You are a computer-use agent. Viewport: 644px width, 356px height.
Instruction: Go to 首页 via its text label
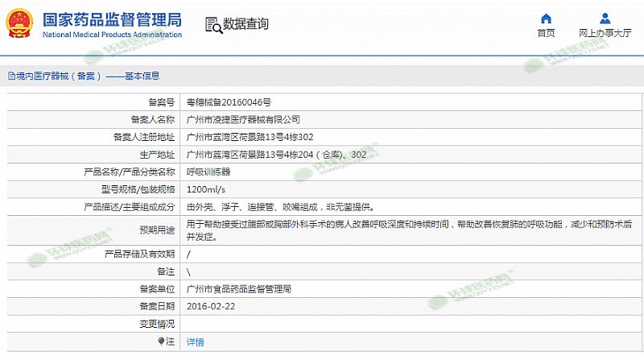tap(546, 34)
